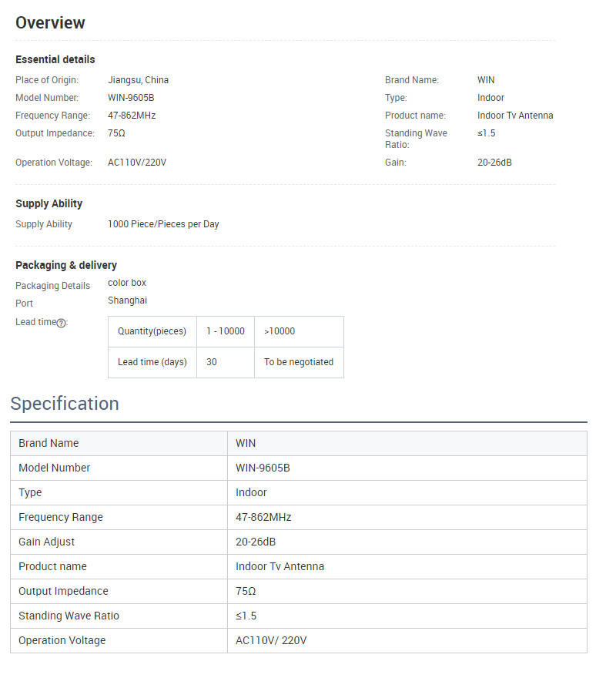Click Standing Wave Ratio label in Overview
Screen dimensions: 616x678
tap(416, 139)
